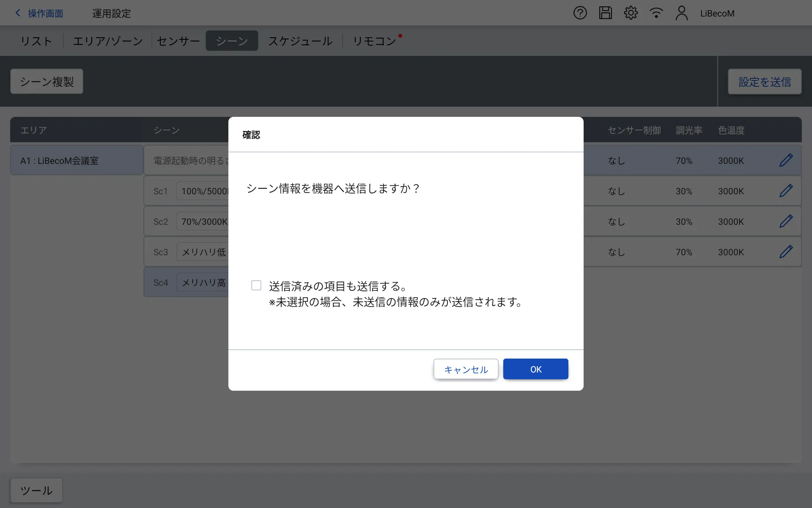Open the help question mark icon

pos(580,13)
